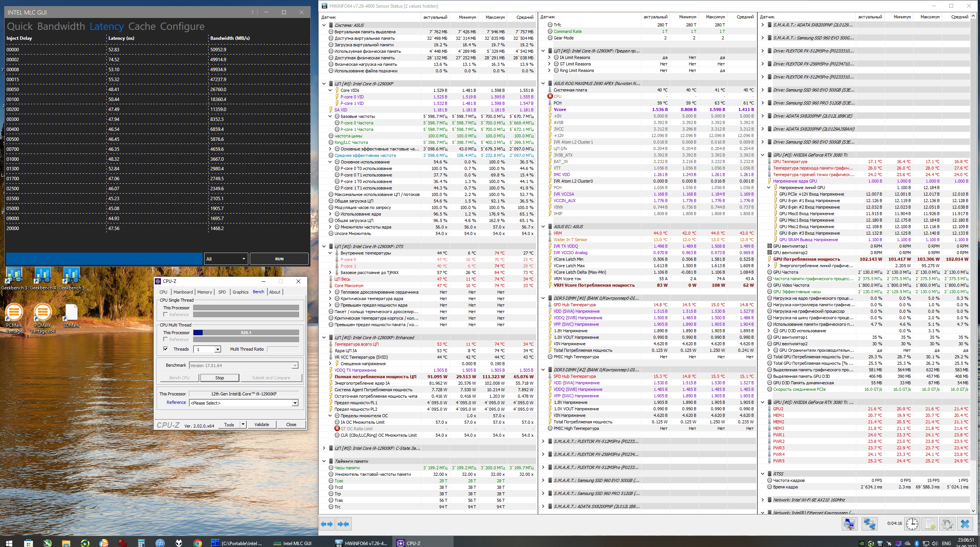Open the All selector dropdown in MLC
This screenshot has height=547, width=980.
tap(226, 259)
